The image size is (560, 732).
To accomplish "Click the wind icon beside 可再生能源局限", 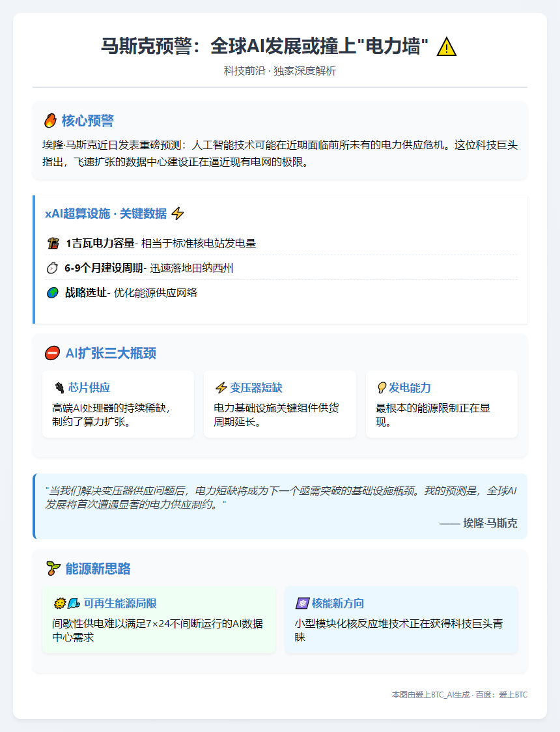I will click(74, 604).
